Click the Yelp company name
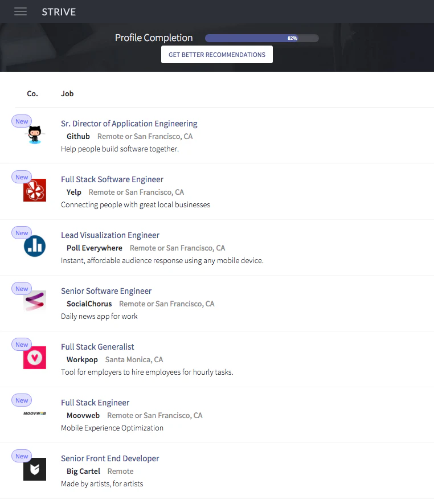Screen dimensions: 434x504 coord(73,192)
